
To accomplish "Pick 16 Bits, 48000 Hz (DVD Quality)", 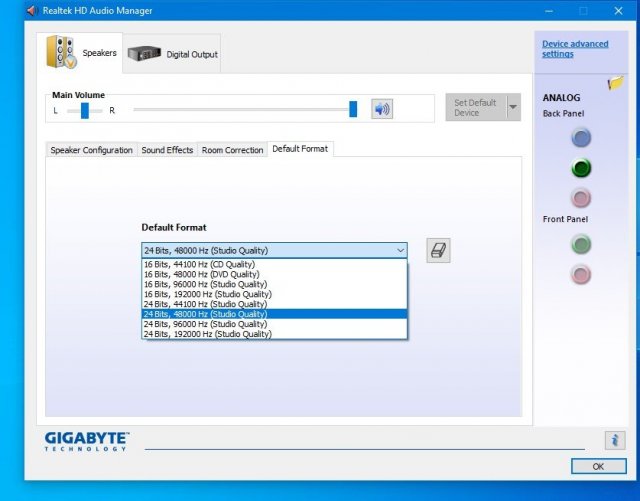I will click(201, 274).
